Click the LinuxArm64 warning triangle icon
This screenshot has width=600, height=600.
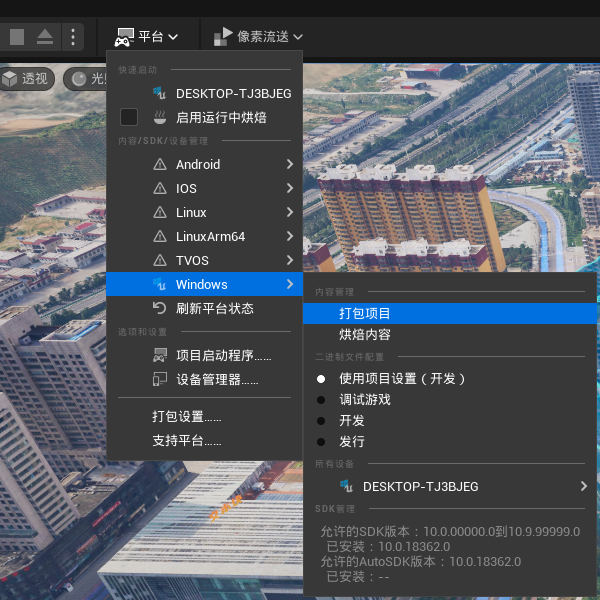coord(160,236)
